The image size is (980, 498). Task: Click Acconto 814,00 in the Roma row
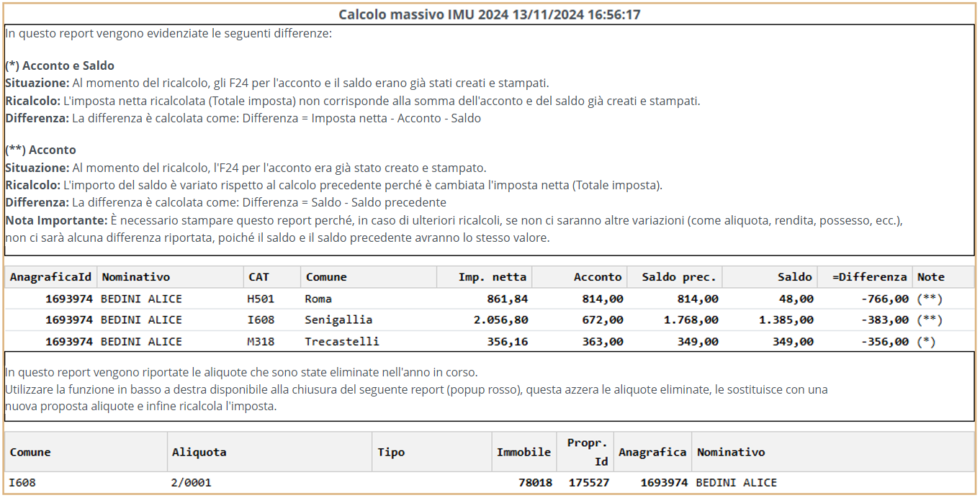point(602,299)
